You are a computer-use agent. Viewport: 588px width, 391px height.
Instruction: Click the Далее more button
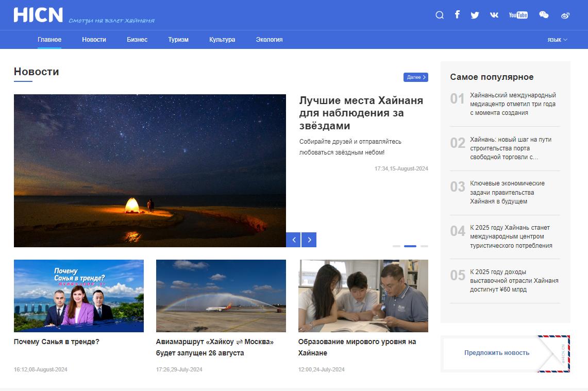pos(415,77)
